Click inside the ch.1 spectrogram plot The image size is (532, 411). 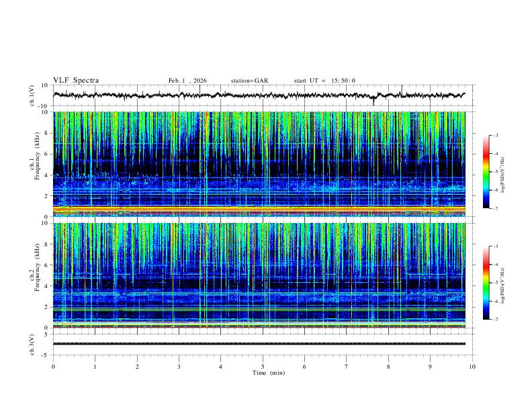259,164
